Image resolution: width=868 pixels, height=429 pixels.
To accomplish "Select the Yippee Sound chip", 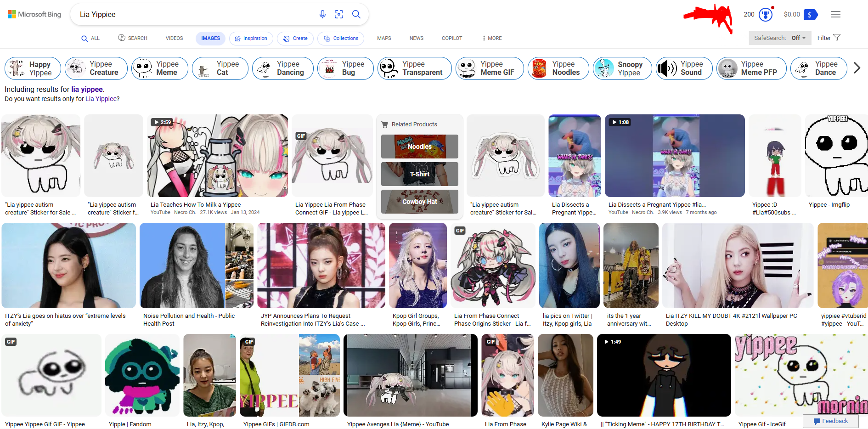I will pos(684,68).
